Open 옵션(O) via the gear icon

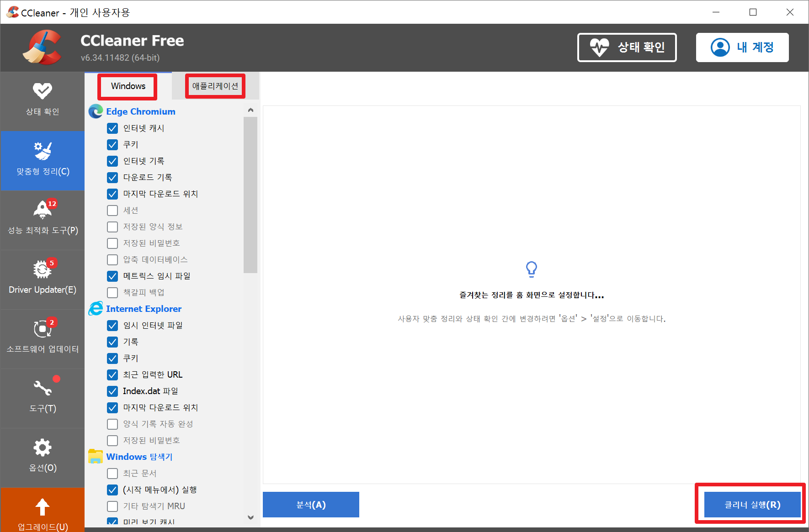click(x=42, y=447)
